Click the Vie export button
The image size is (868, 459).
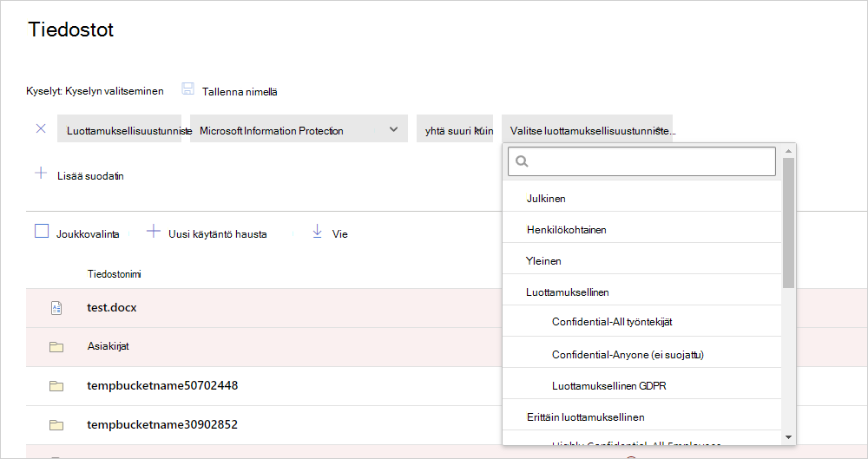tap(340, 234)
